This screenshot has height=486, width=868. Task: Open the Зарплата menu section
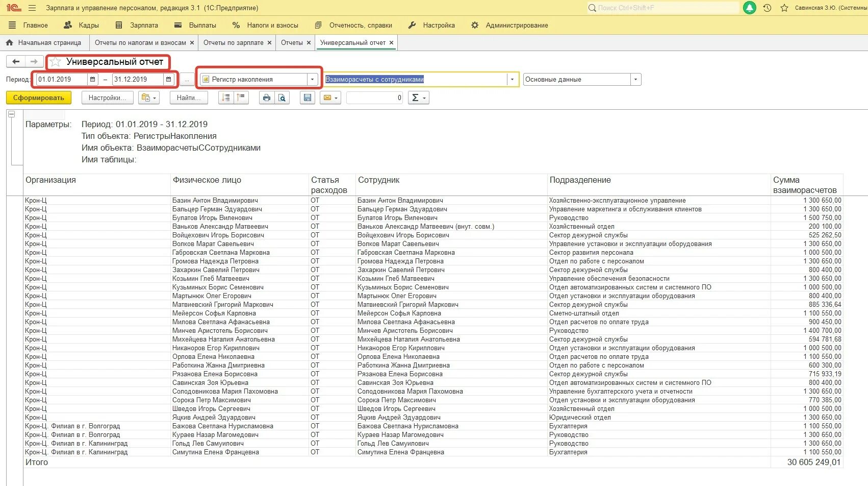click(137, 25)
